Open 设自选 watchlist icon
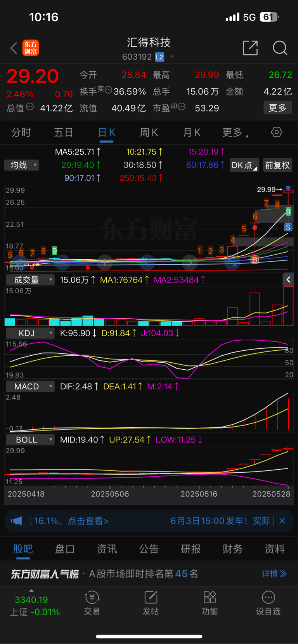This screenshot has height=644, width=298. point(269,603)
